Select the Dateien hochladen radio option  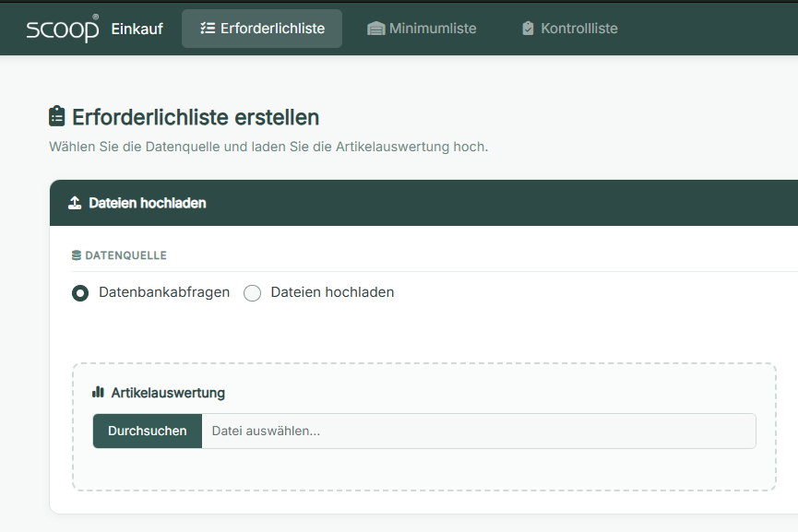[253, 293]
